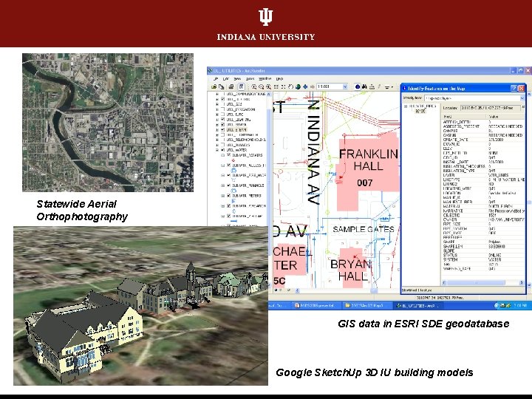Screen dimensions: 532x399
Task: Open the Help menu in ArcReader
Action: click(279, 79)
